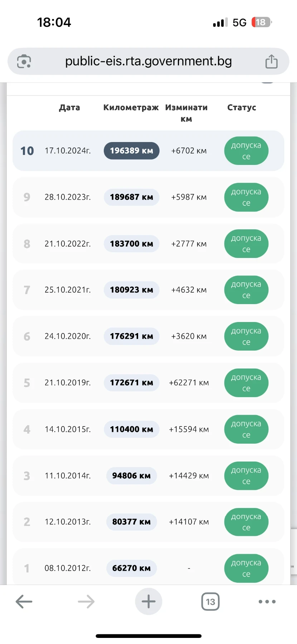Viewport: 297px width, 644px height.
Task: Tap the 183700 км mileage badge
Action: pyautogui.click(x=131, y=244)
